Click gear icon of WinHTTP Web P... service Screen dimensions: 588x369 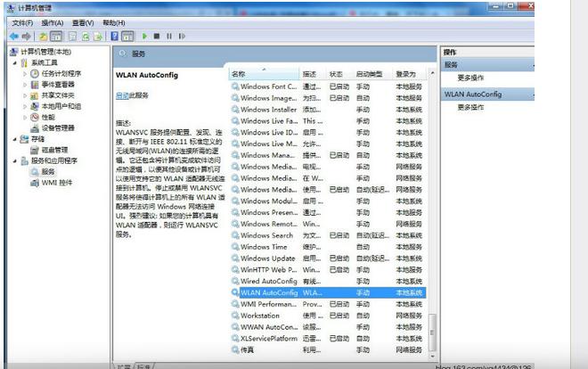point(235,270)
